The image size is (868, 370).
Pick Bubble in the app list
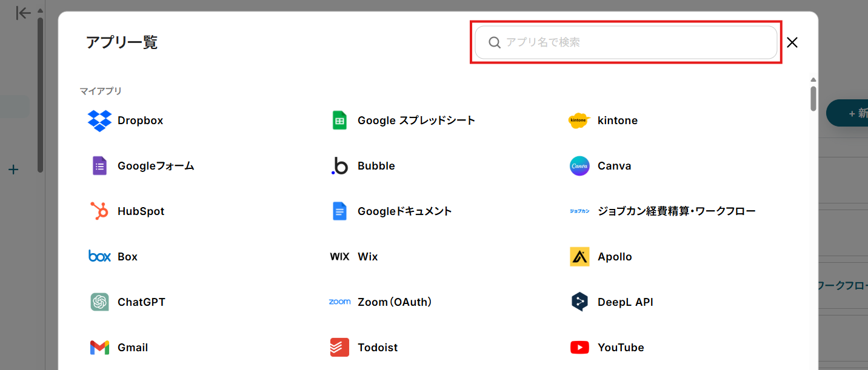coord(376,166)
